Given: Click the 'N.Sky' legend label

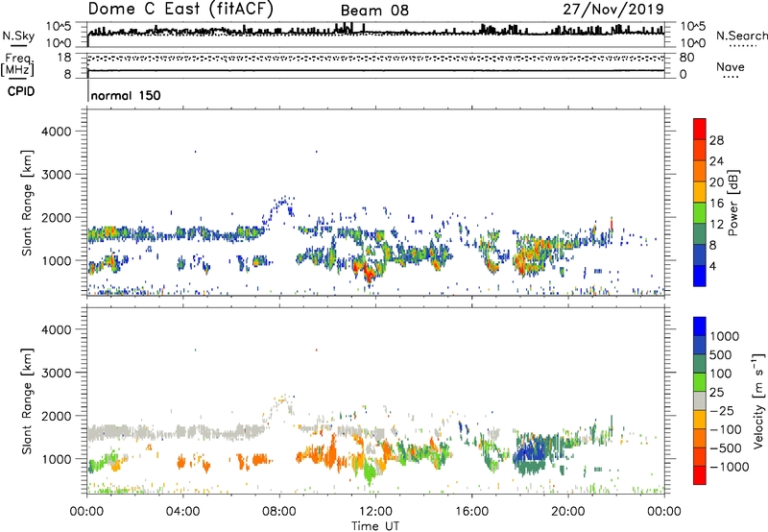Looking at the screenshot, I should click(x=18, y=36).
